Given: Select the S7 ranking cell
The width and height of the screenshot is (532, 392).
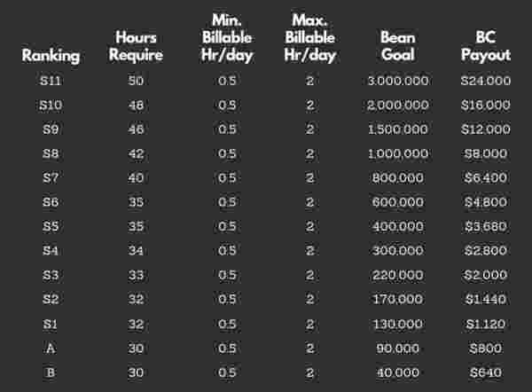Looking at the screenshot, I should [x=51, y=178].
